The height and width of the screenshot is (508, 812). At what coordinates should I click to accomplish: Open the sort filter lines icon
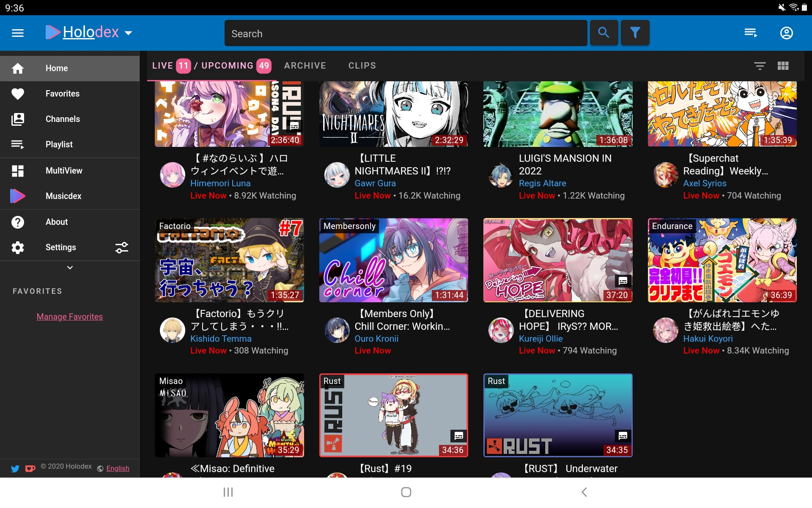760,66
